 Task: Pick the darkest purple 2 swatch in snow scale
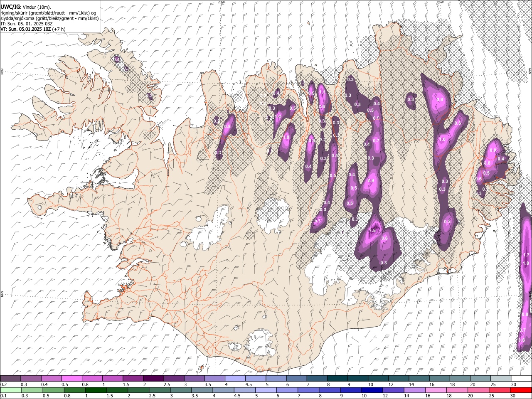pyautogui.click(x=153, y=379)
